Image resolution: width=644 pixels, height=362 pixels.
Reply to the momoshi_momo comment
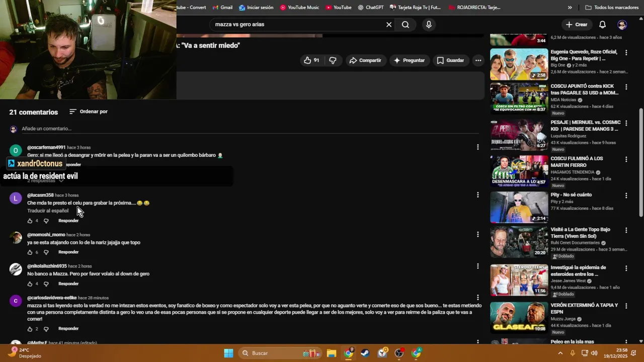pyautogui.click(x=68, y=252)
